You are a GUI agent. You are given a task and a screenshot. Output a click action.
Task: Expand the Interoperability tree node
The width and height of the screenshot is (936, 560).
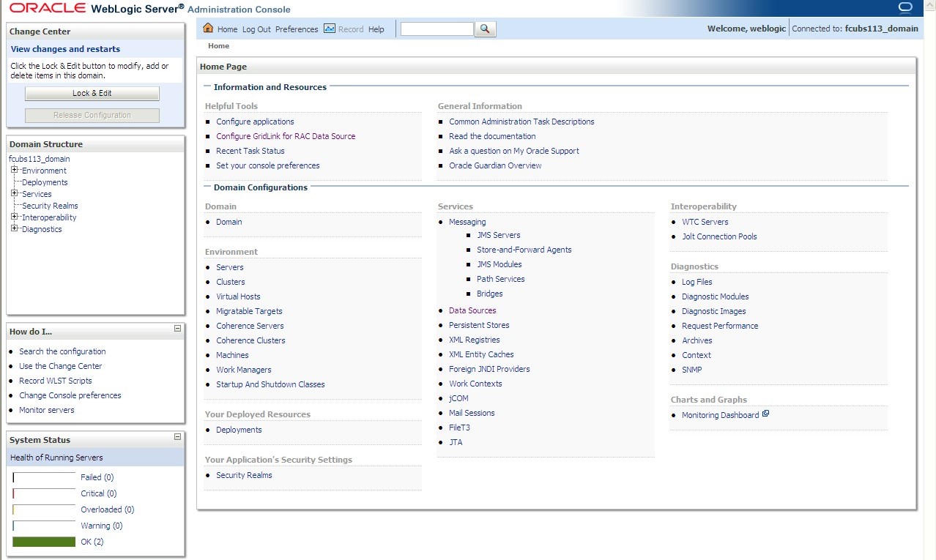click(14, 217)
